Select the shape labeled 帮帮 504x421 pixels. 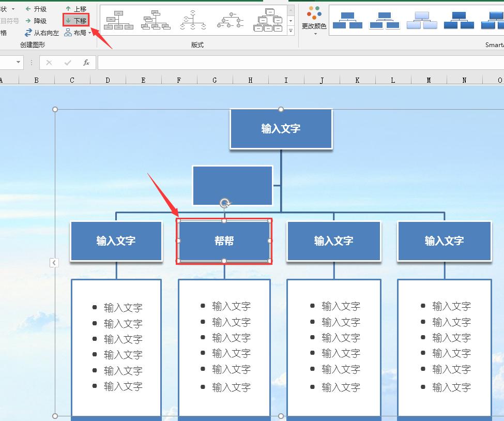pyautogui.click(x=224, y=242)
